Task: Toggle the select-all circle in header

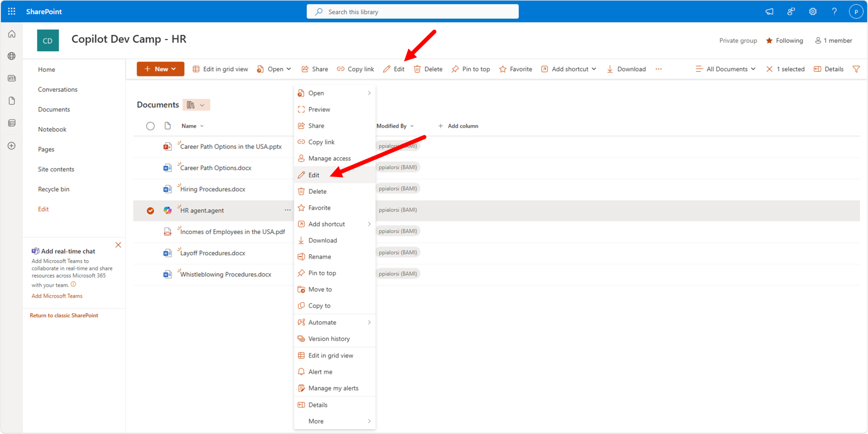Action: pos(150,126)
